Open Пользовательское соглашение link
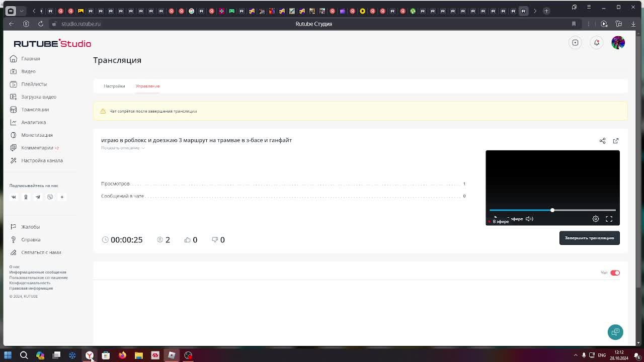644x362 pixels. click(38, 278)
